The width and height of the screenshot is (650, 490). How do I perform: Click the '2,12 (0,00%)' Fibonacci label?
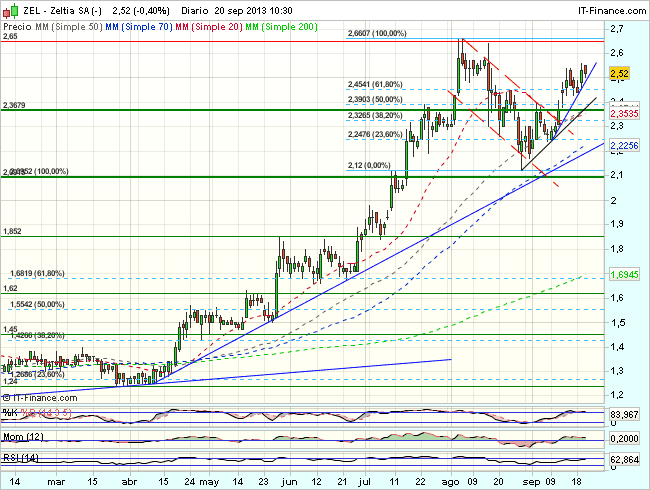(369, 165)
